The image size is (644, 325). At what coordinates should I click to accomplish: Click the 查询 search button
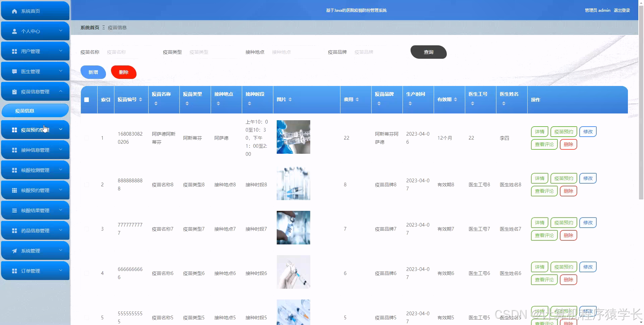[x=428, y=52]
